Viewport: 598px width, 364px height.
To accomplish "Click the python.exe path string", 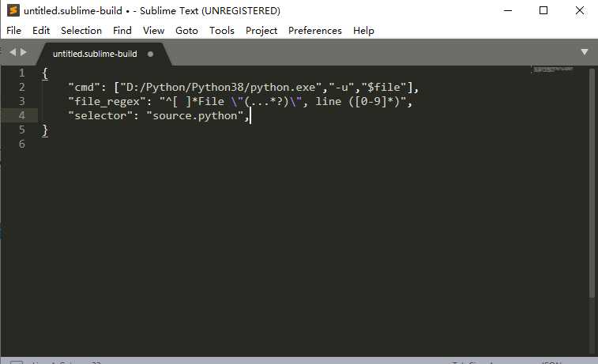I will pyautogui.click(x=221, y=88).
